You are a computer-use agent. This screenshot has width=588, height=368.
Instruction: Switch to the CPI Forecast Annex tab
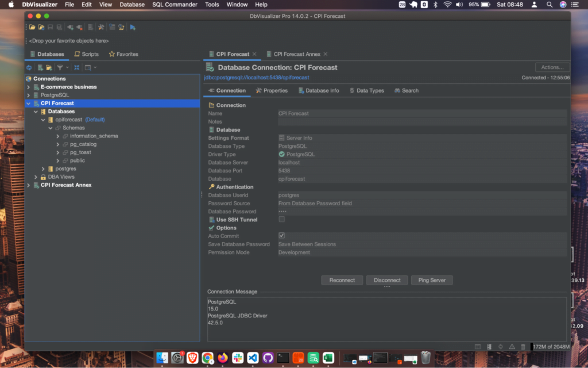coord(297,54)
